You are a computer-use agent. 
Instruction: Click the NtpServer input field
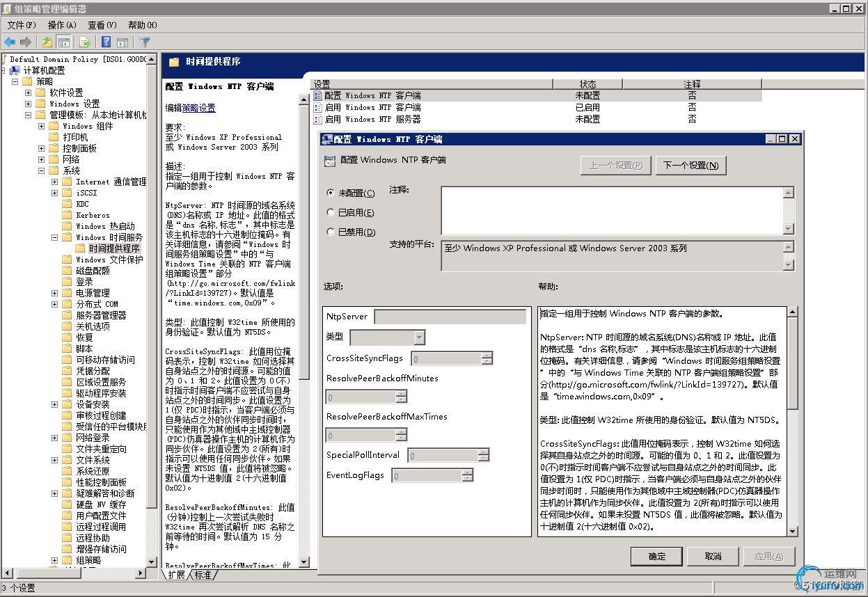tap(450, 317)
